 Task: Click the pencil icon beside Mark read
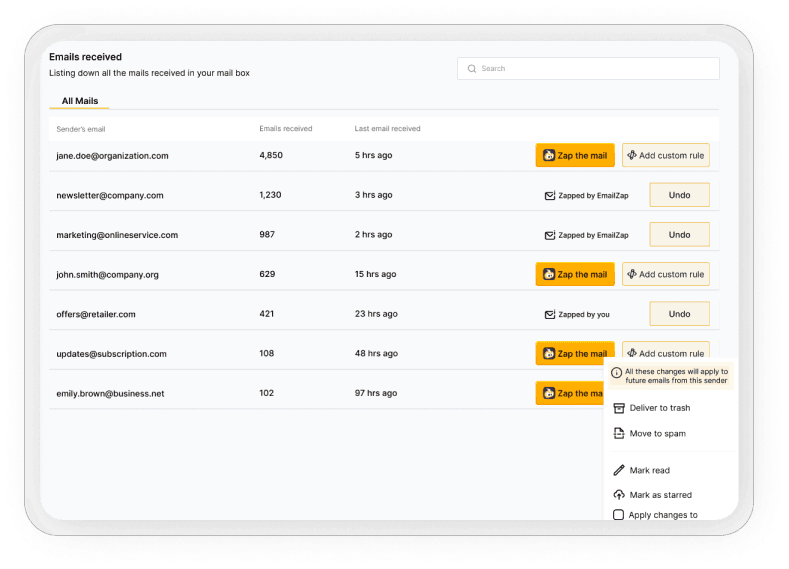point(619,470)
